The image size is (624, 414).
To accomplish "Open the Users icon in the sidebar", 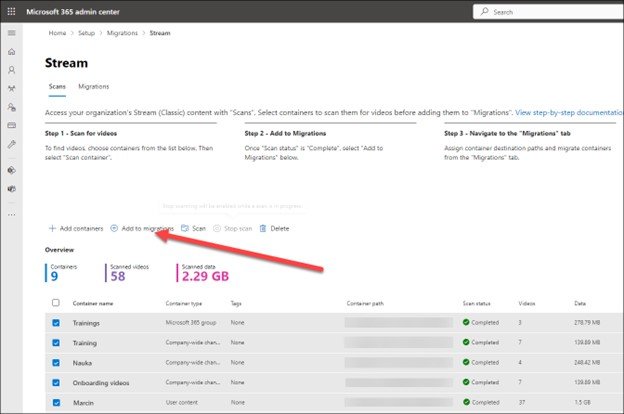I will (x=12, y=70).
